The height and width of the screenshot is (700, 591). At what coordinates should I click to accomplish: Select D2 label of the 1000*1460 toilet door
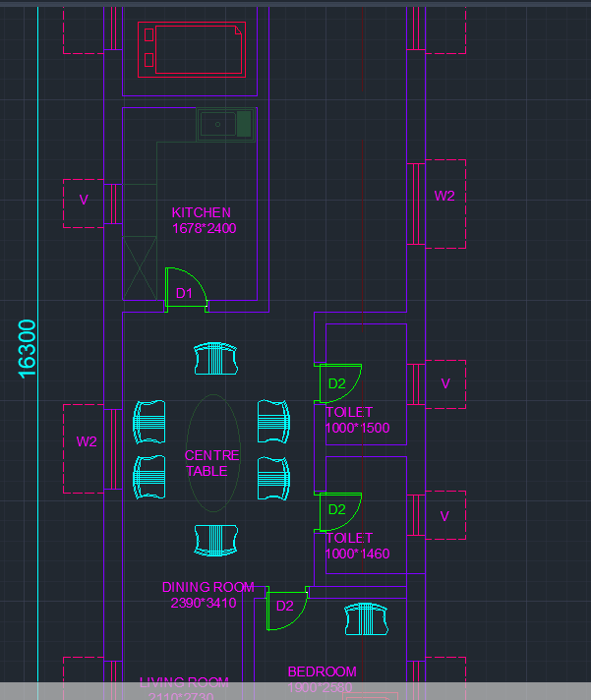336,510
